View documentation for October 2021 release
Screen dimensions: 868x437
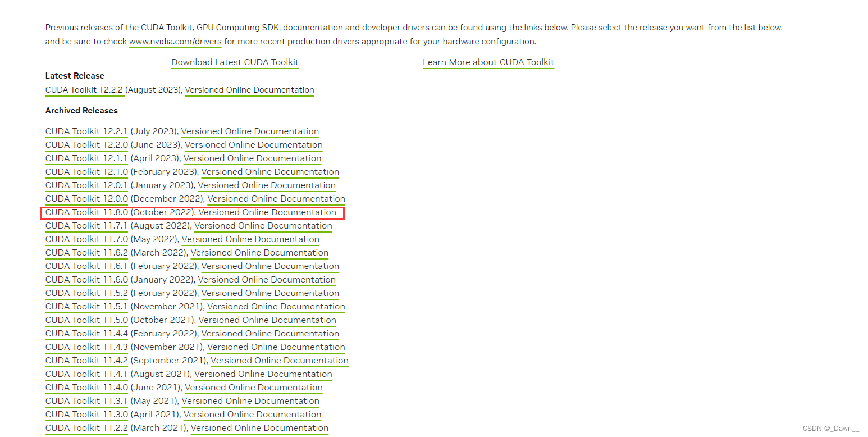coord(267,320)
